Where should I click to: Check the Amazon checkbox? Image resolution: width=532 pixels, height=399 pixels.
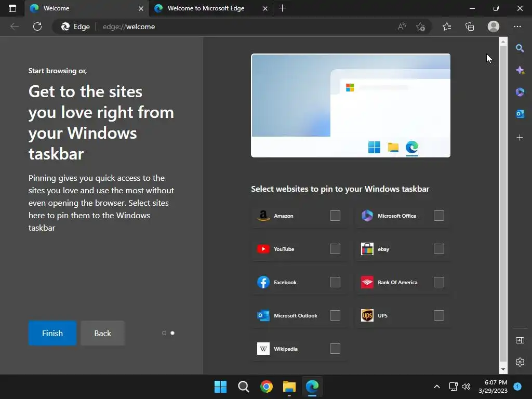[x=335, y=216]
